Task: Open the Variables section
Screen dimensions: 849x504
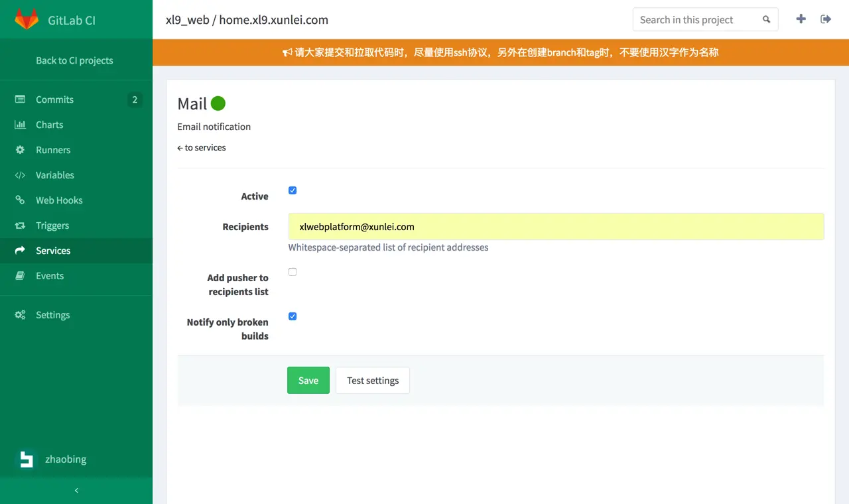Action: tap(76, 175)
